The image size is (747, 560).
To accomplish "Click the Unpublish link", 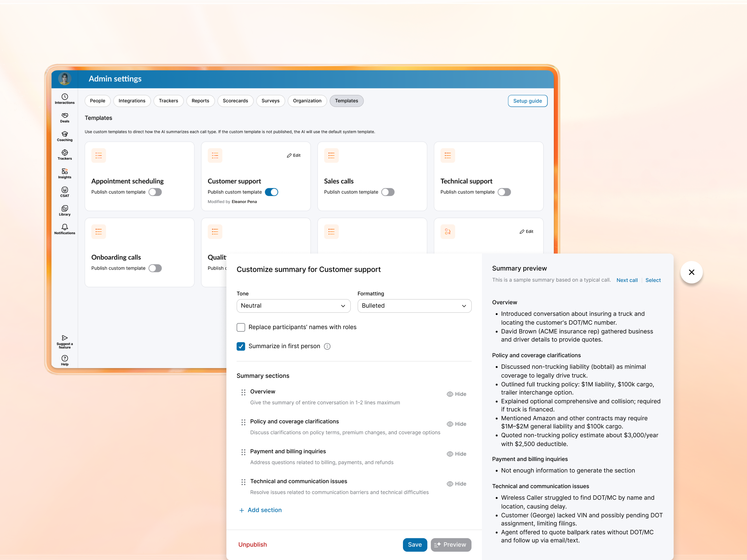I will pyautogui.click(x=253, y=544).
